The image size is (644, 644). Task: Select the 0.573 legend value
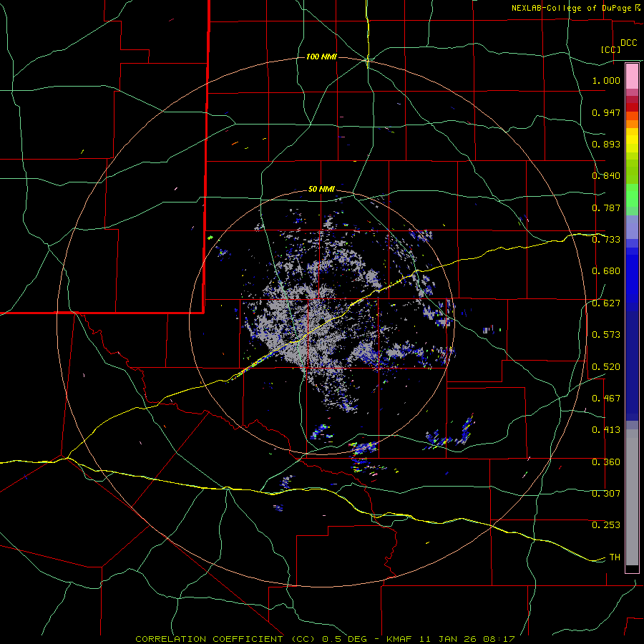pyautogui.click(x=606, y=335)
